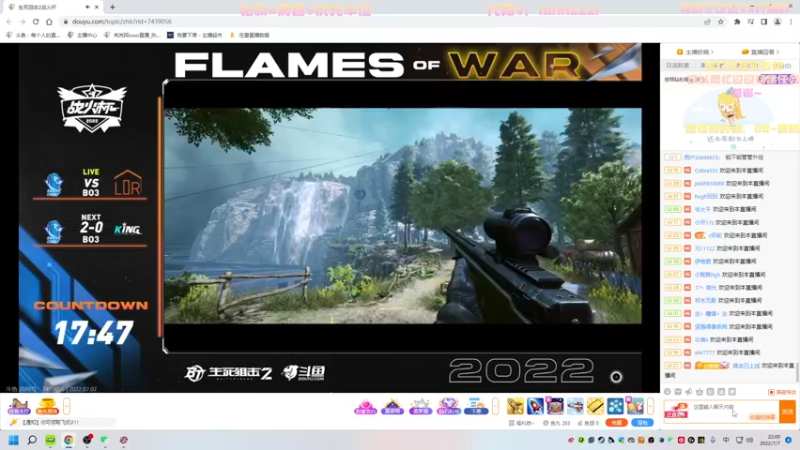Send the golden plane gift

pyautogui.click(x=515, y=406)
